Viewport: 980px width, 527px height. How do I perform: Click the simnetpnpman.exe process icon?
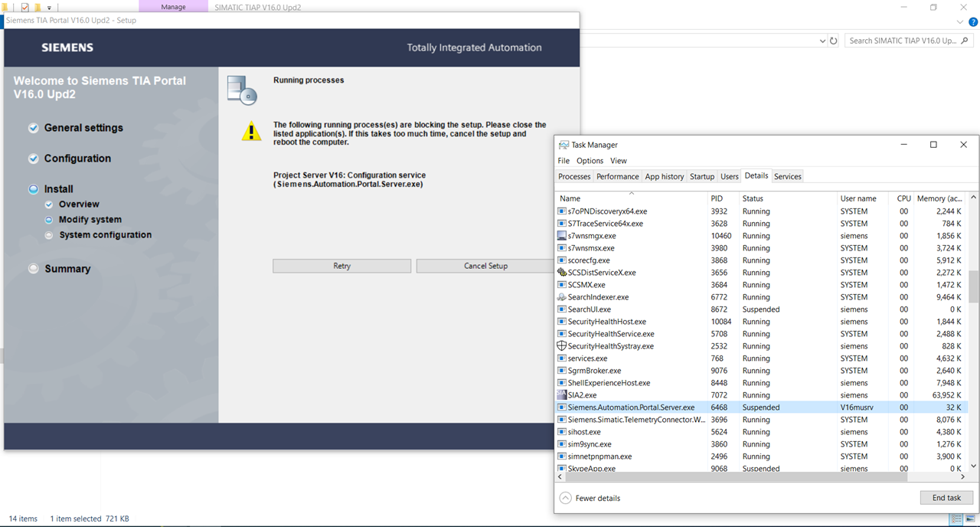click(562, 457)
